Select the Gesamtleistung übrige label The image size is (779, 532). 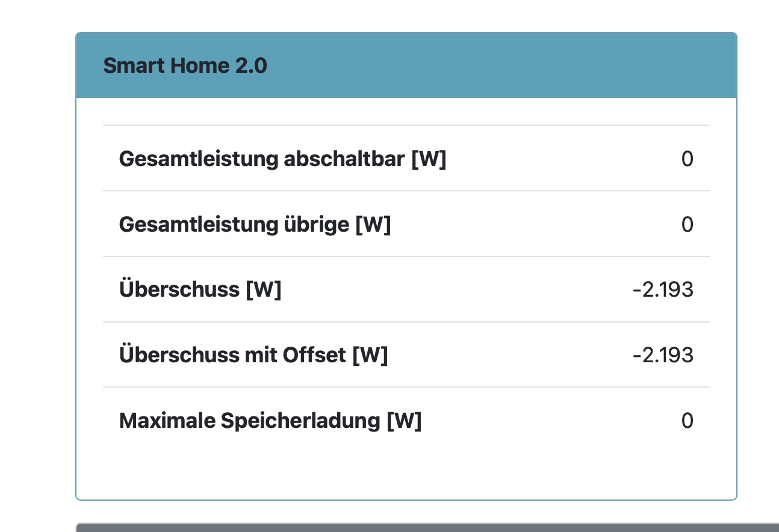[x=255, y=225]
